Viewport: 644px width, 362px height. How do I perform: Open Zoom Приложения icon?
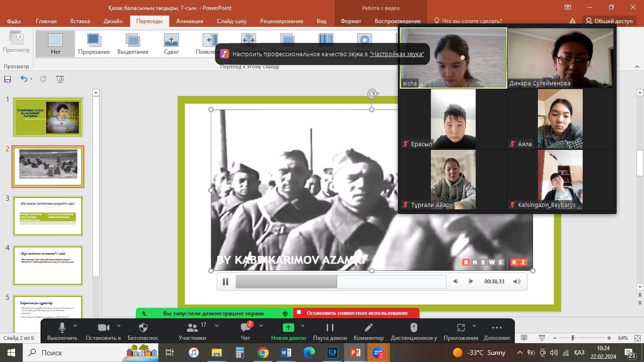(x=461, y=328)
